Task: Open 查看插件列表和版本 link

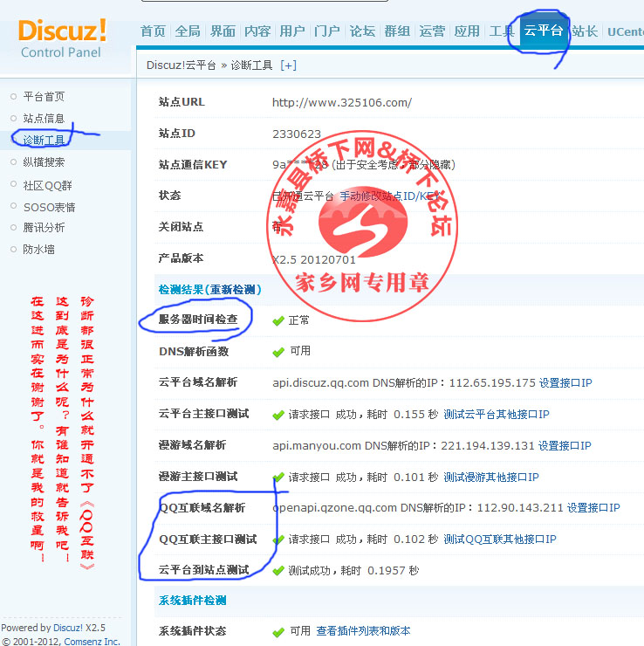Action: point(363,631)
